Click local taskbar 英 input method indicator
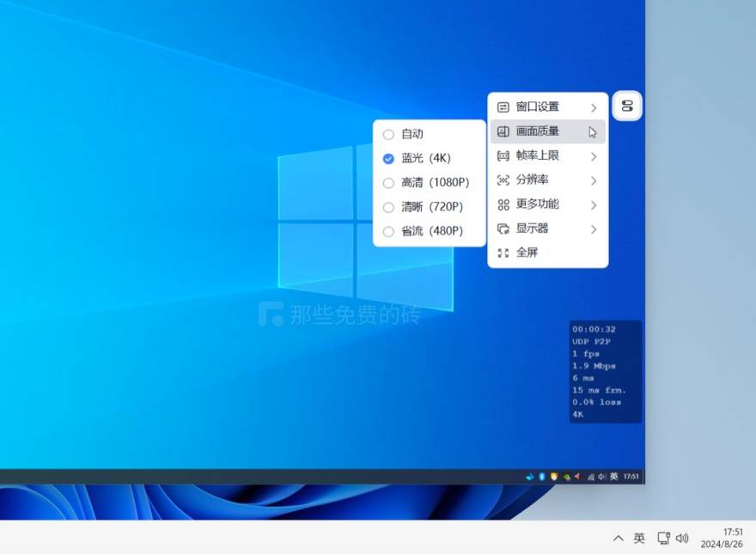 (639, 538)
